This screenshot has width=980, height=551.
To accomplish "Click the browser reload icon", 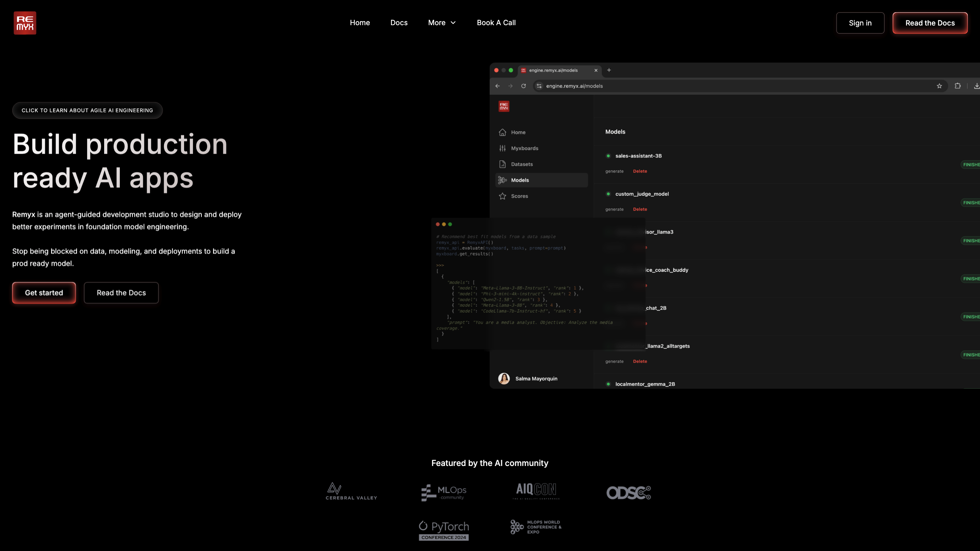I will [x=523, y=86].
